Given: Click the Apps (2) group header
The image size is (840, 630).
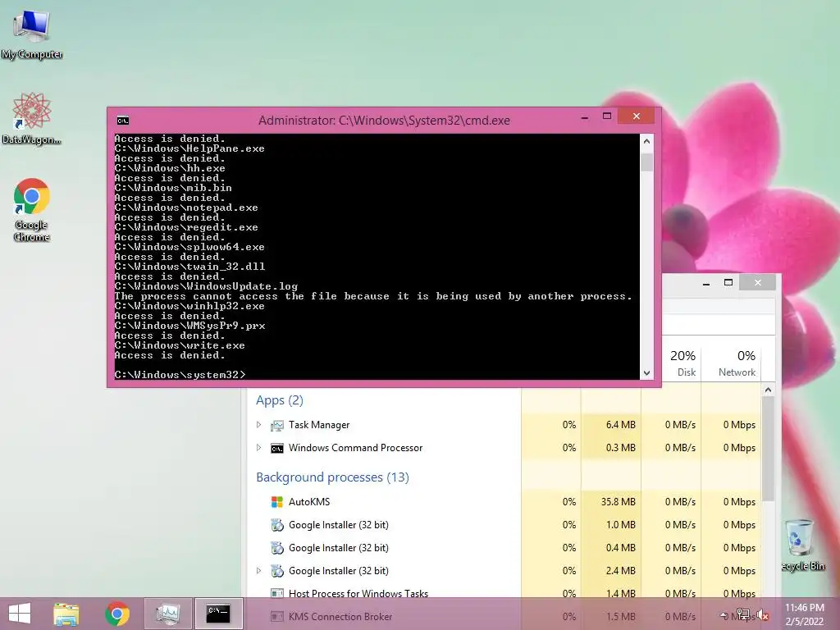Looking at the screenshot, I should [x=280, y=400].
